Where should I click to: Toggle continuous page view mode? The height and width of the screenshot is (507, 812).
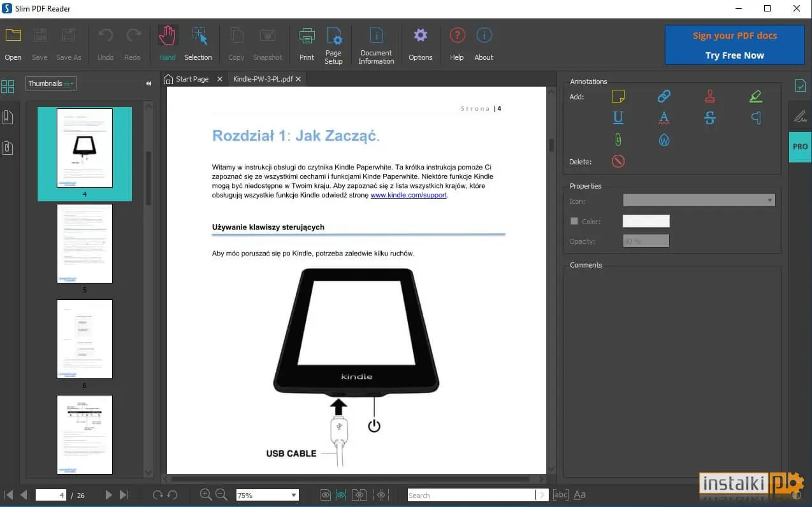coord(341,495)
